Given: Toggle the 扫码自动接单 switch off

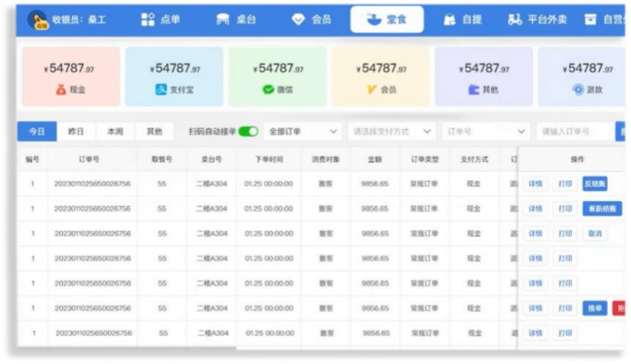Looking at the screenshot, I should [248, 131].
